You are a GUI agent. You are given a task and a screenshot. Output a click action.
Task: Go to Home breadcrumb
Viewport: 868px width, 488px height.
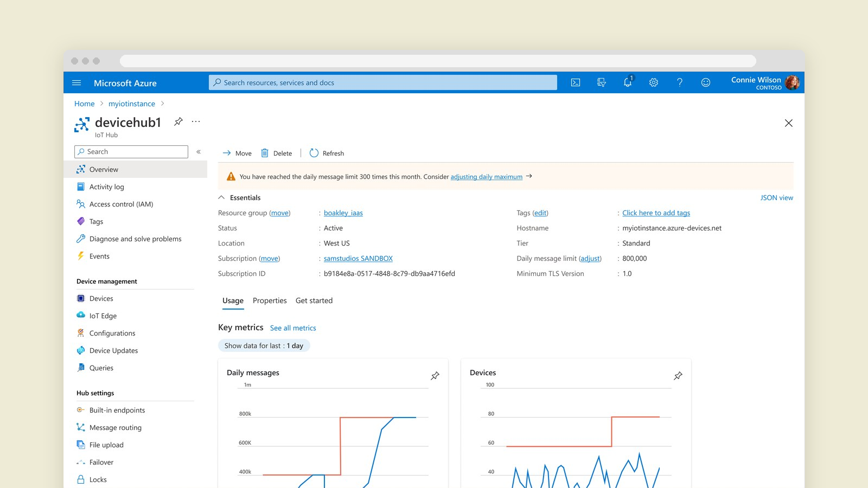coord(85,104)
